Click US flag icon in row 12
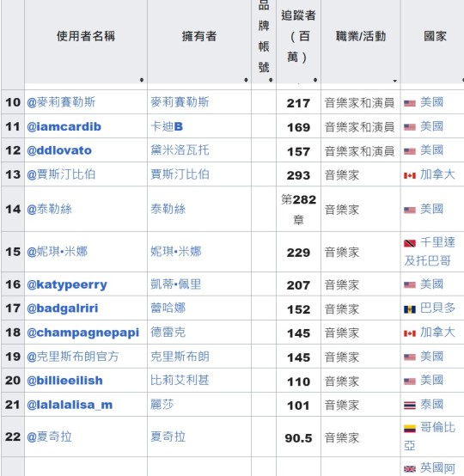Viewport: 464px width, 476px height. click(x=410, y=151)
